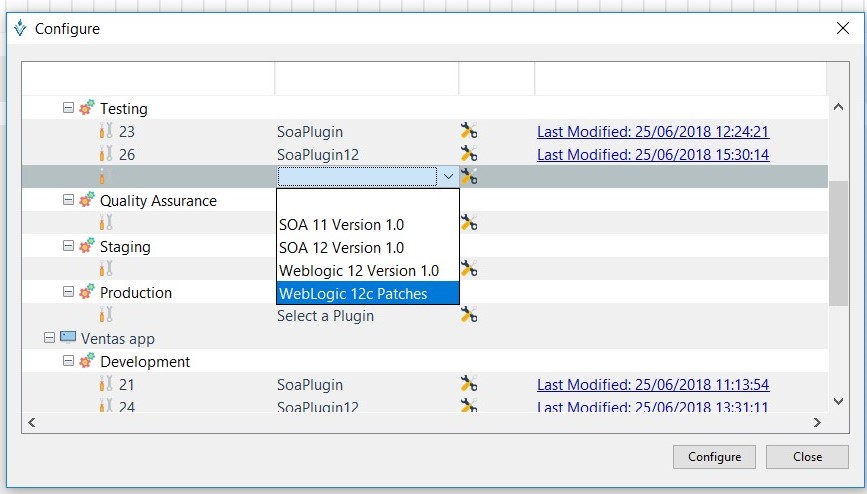Collapse the Ventas app node

(49, 337)
